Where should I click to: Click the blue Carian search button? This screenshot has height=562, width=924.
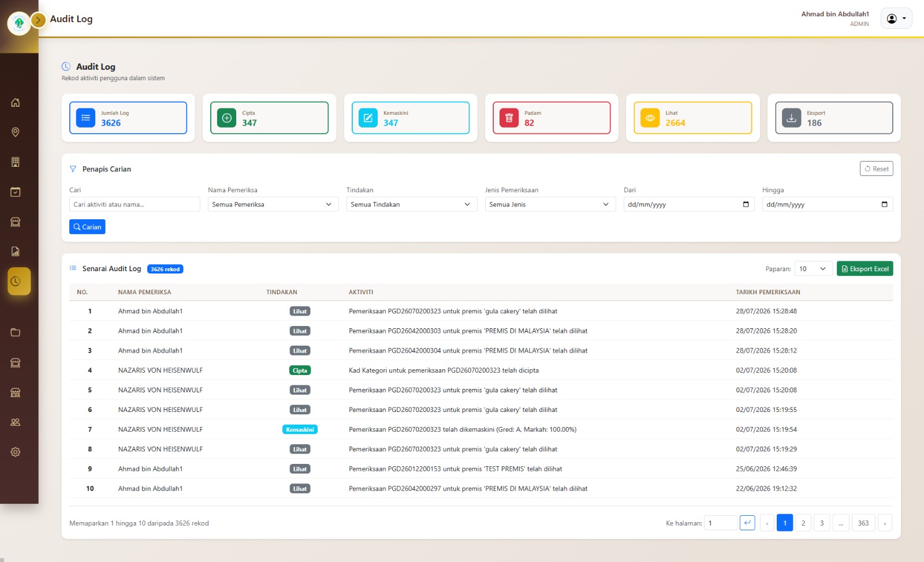(87, 227)
